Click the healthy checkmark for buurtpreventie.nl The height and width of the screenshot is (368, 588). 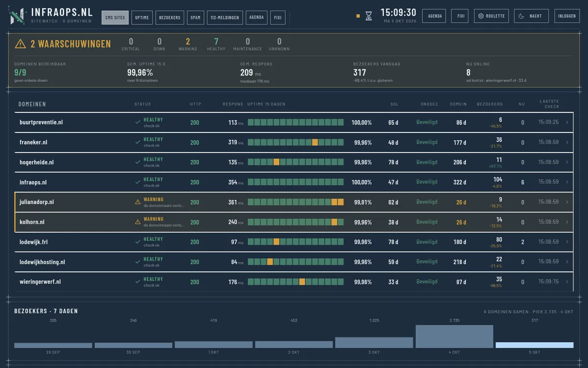[x=138, y=122]
